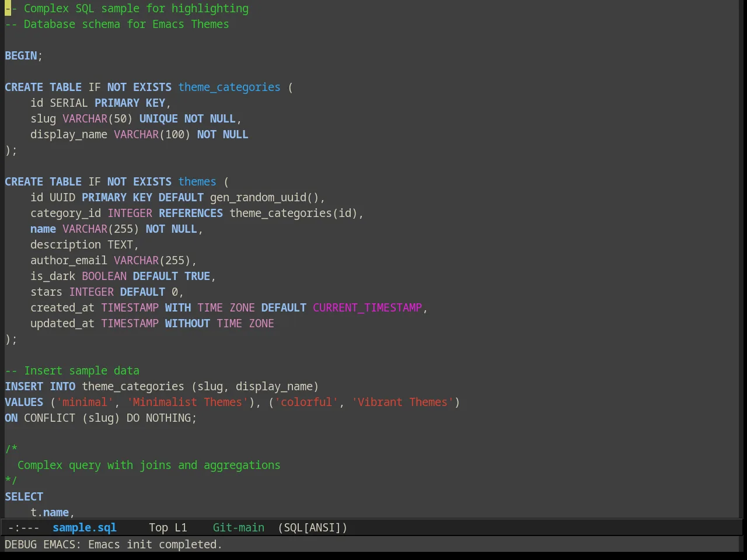
Task: Click the 'Minimalist Themes' string literal
Action: click(x=187, y=402)
